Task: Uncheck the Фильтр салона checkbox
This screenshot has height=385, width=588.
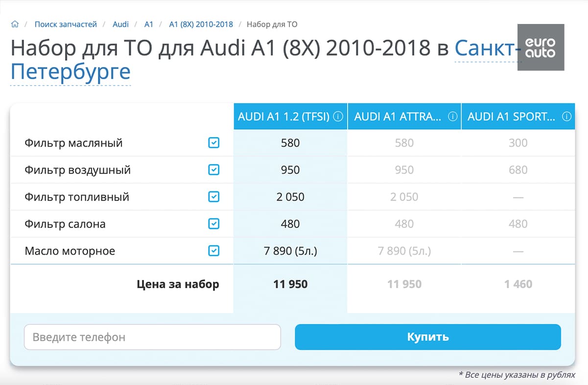Action: pos(213,224)
